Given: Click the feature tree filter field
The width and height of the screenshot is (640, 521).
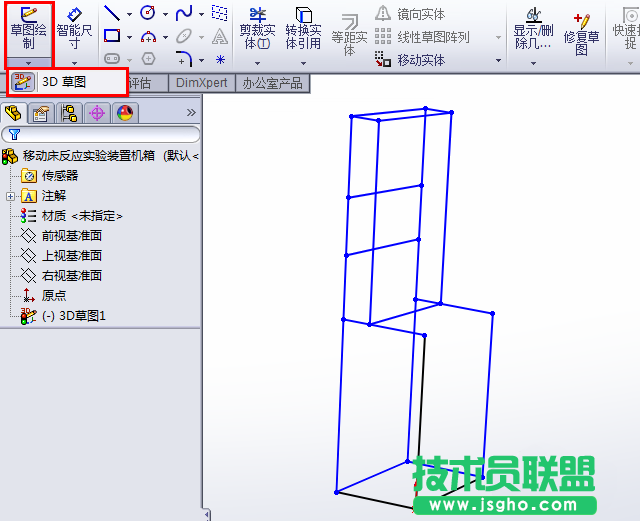Looking at the screenshot, I should click(x=101, y=134).
